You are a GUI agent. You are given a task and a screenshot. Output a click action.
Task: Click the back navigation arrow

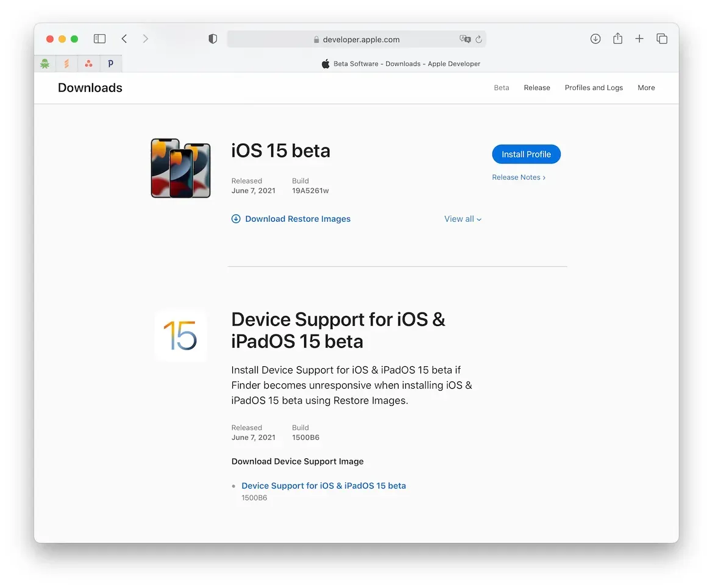(124, 38)
